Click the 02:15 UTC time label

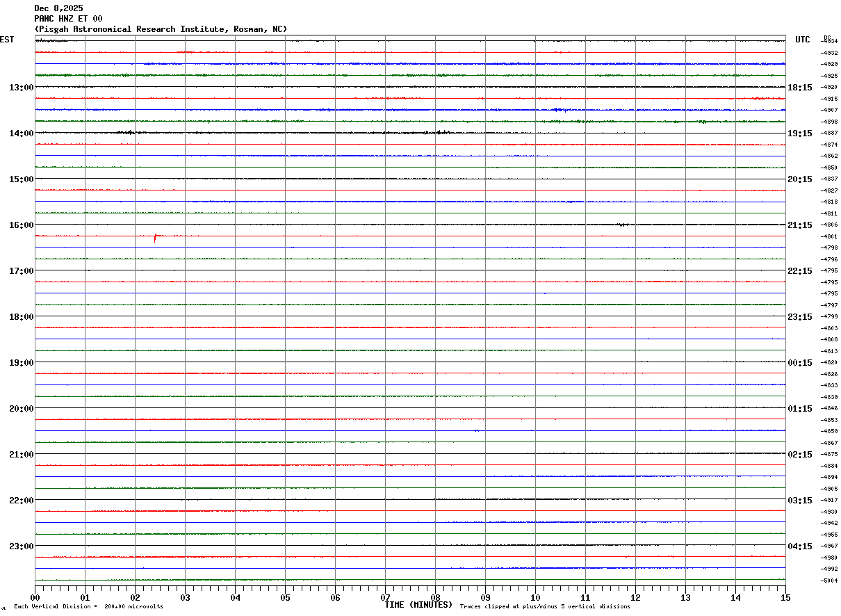(x=800, y=455)
